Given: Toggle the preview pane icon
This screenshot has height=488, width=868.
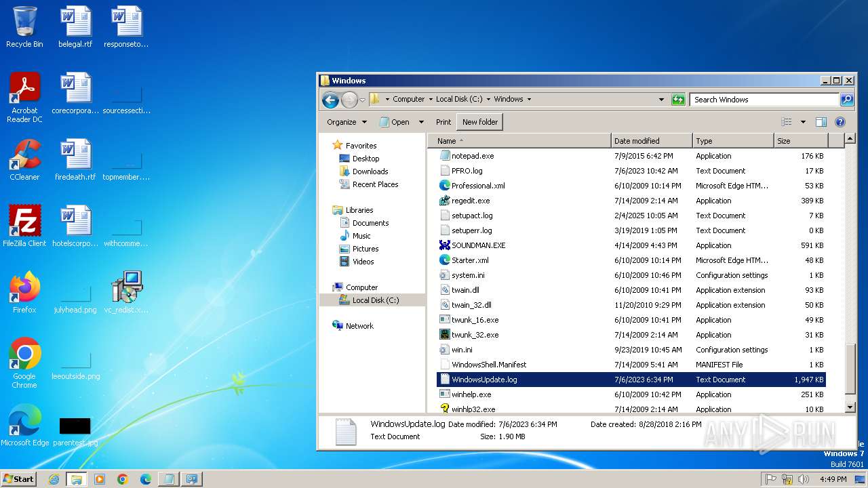Looking at the screenshot, I should [x=821, y=122].
